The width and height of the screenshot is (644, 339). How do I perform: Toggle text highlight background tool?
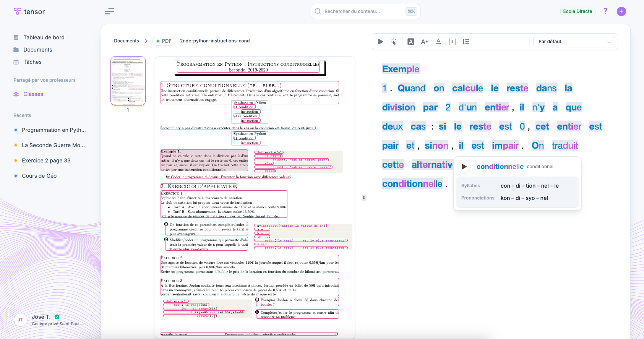[411, 42]
